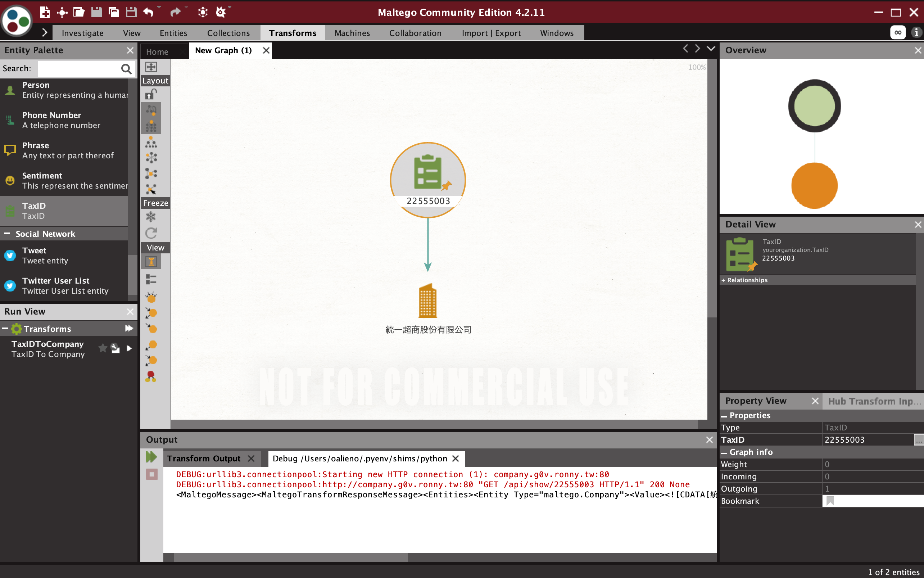Select the 22555003 TaxID graph node
The width and height of the screenshot is (924, 578).
point(427,180)
